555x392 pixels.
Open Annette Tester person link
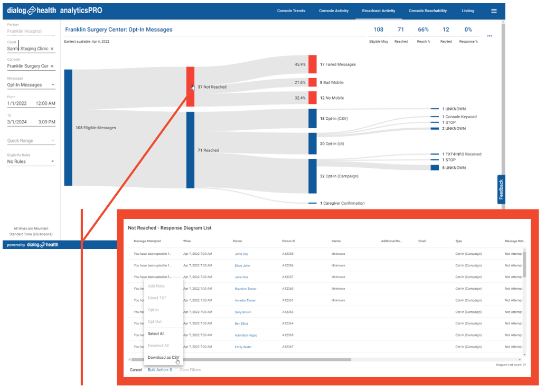(245, 300)
